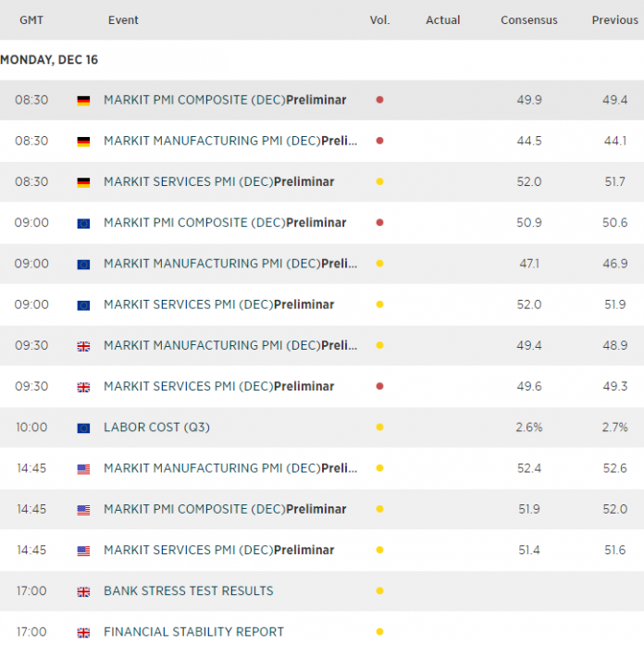
Task: Select previous value 2.7%
Action: coord(614,427)
